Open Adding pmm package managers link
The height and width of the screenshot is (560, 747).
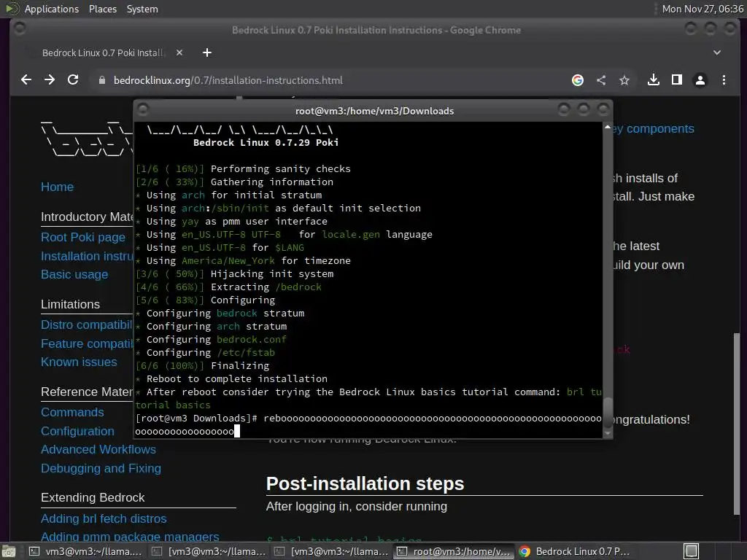[x=130, y=537]
